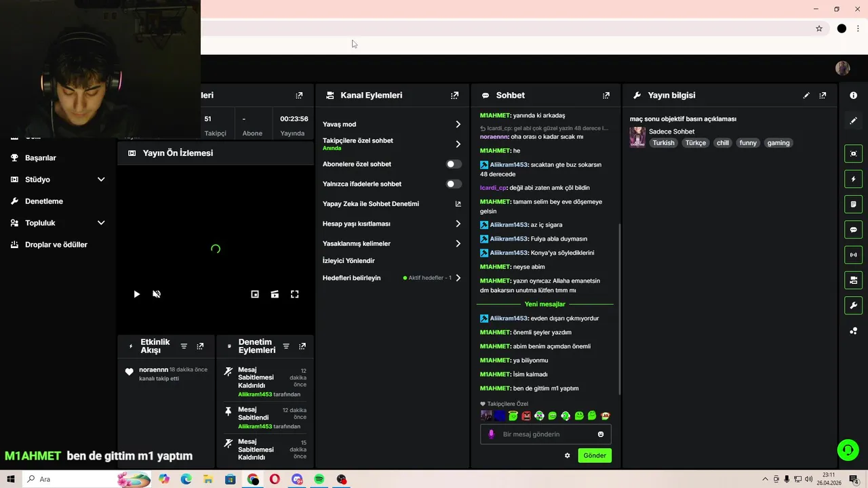
Task: Click the chat scrollbar
Action: pos(620,308)
